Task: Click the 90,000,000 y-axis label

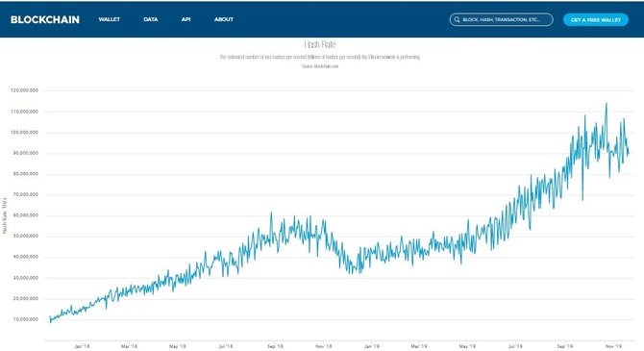Action: point(25,153)
